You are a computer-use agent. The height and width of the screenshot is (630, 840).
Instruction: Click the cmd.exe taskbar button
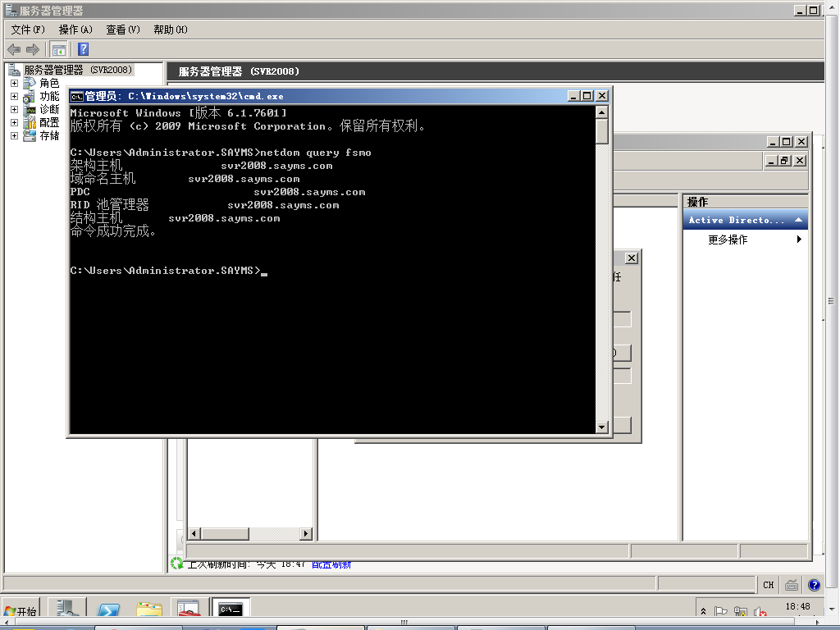pyautogui.click(x=231, y=609)
